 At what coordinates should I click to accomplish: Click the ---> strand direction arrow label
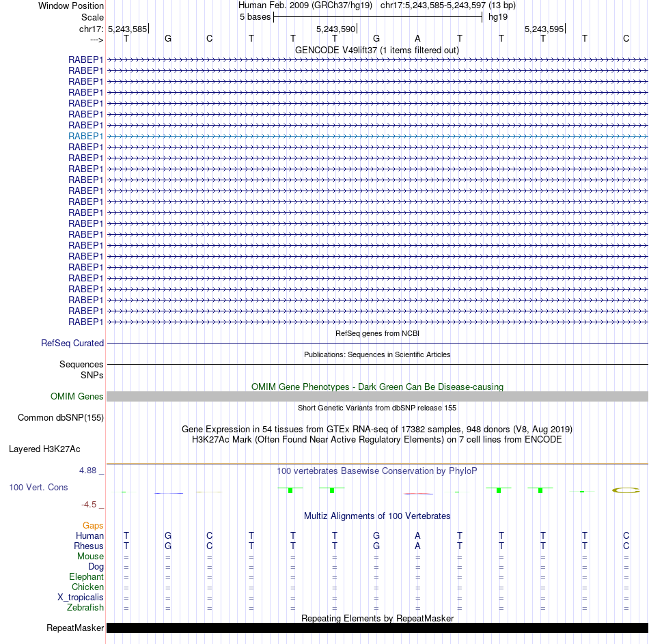pyautogui.click(x=96, y=40)
